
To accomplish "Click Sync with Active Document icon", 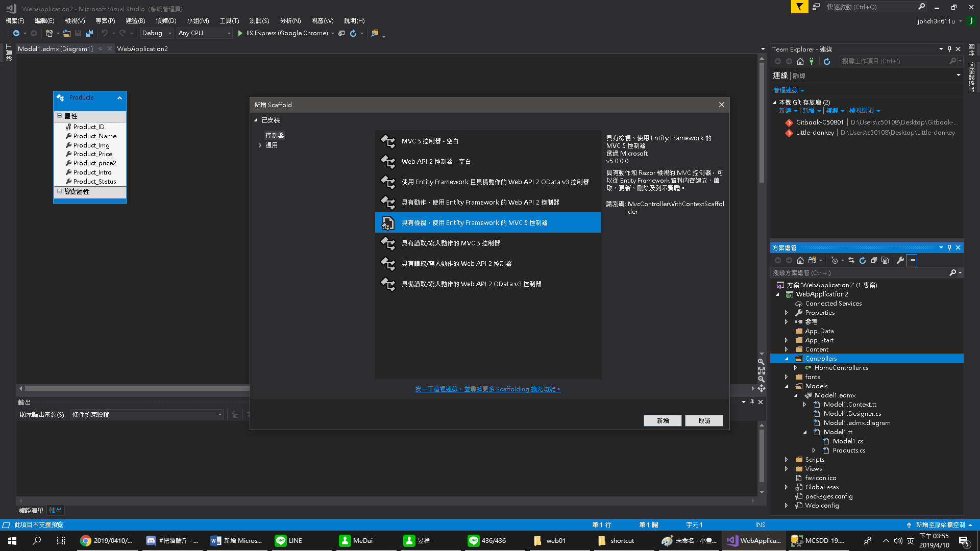I will pos(851,260).
